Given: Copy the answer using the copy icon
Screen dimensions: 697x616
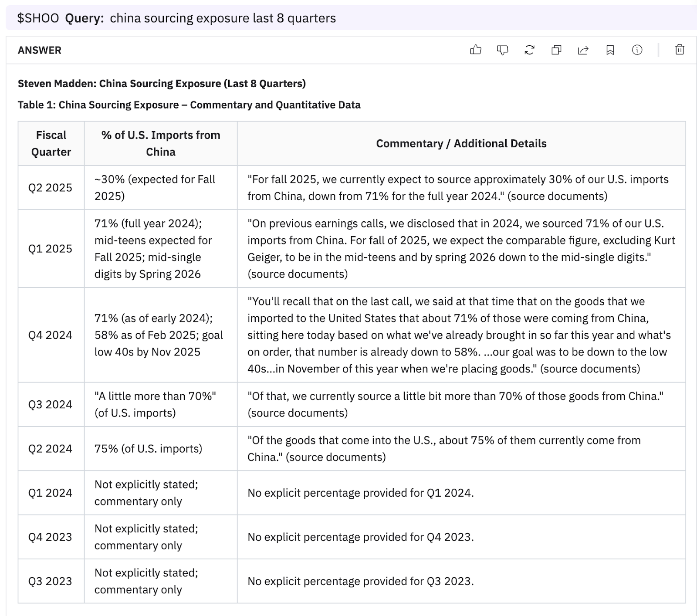Looking at the screenshot, I should click(x=556, y=50).
